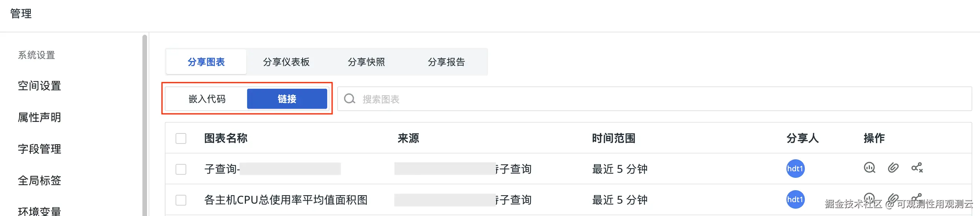
Task: Click paperclip link icon in 子查询 row
Action: coord(893,168)
